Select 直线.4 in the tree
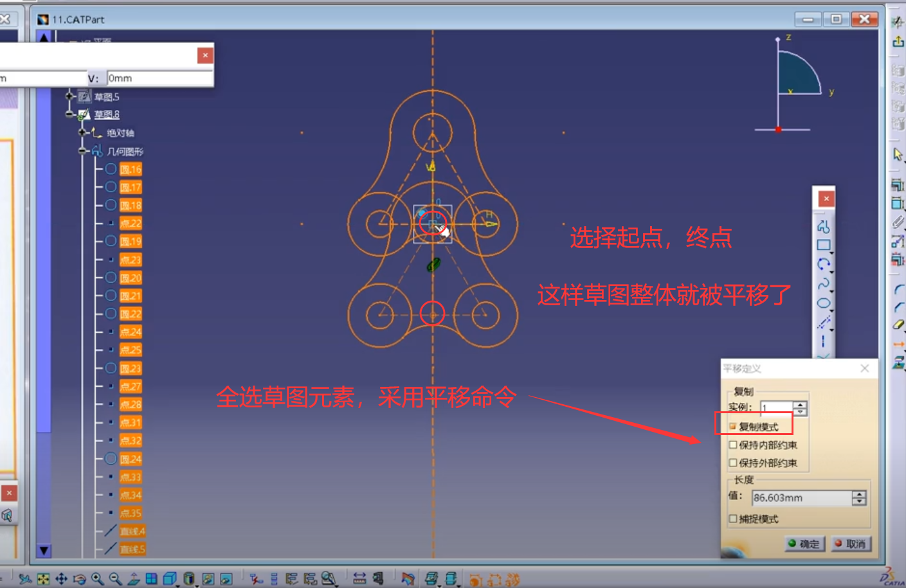 click(x=132, y=531)
